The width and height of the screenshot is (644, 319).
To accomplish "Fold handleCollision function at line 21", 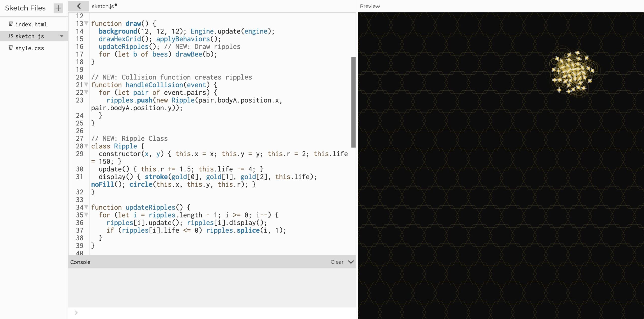I will (x=86, y=85).
